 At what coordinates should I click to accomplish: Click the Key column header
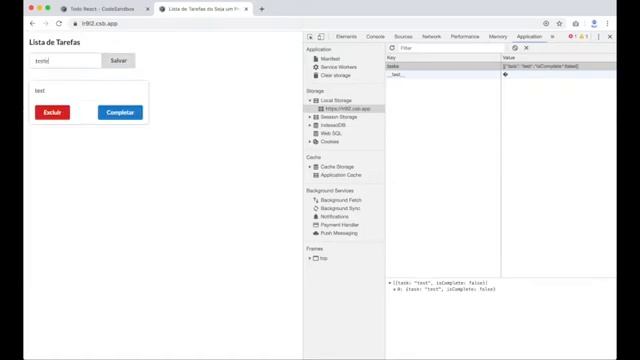point(443,58)
